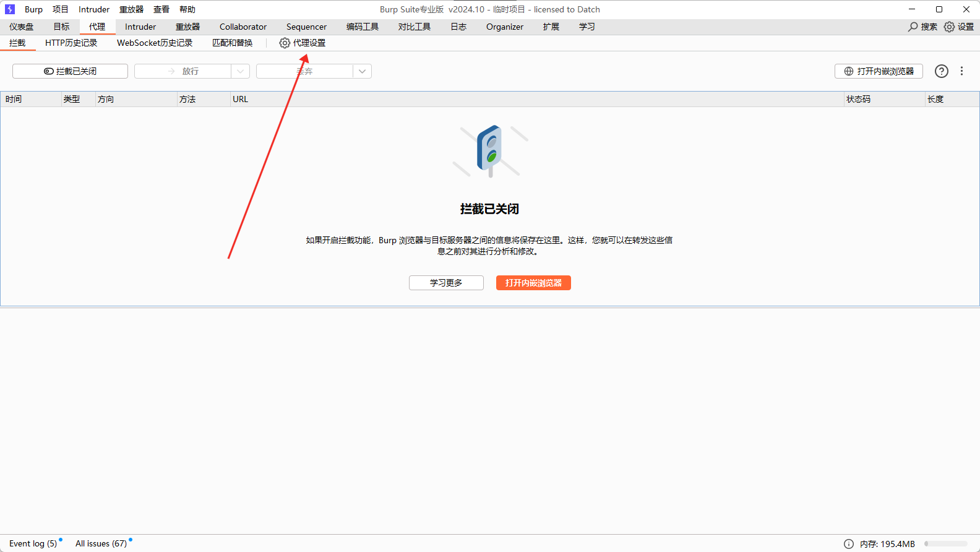Open the 查看 menu
The image size is (980, 552).
(x=161, y=9)
